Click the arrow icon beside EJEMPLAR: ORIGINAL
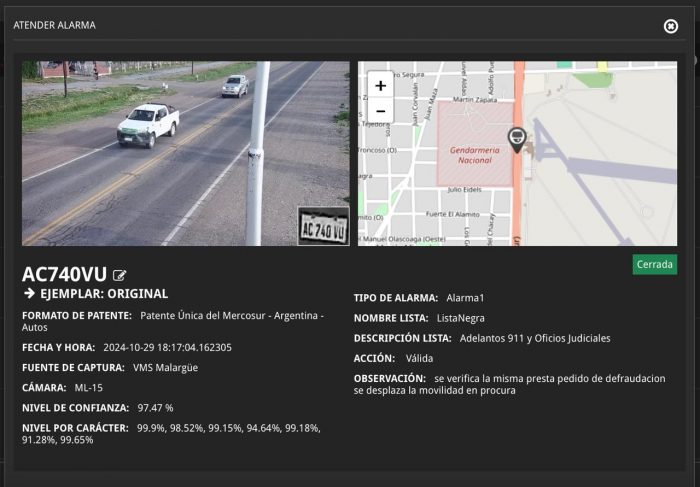Screen dimensions: 700x487 pos(29,293)
